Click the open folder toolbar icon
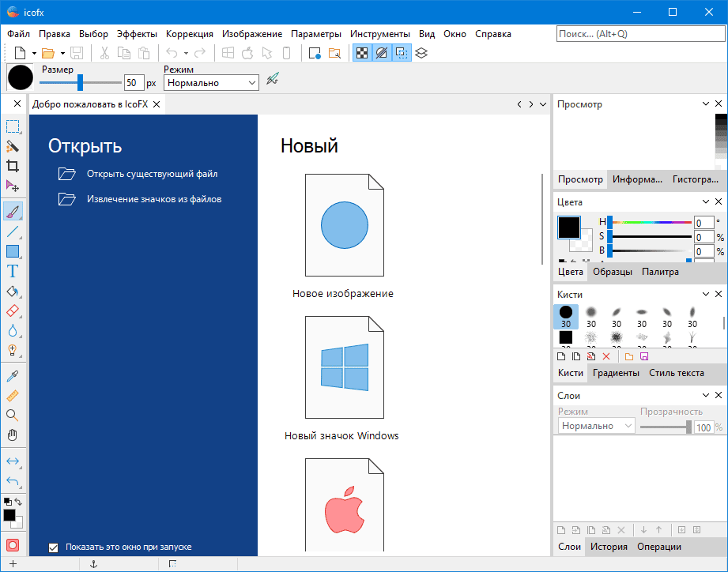Image resolution: width=728 pixels, height=572 pixels. tap(48, 54)
